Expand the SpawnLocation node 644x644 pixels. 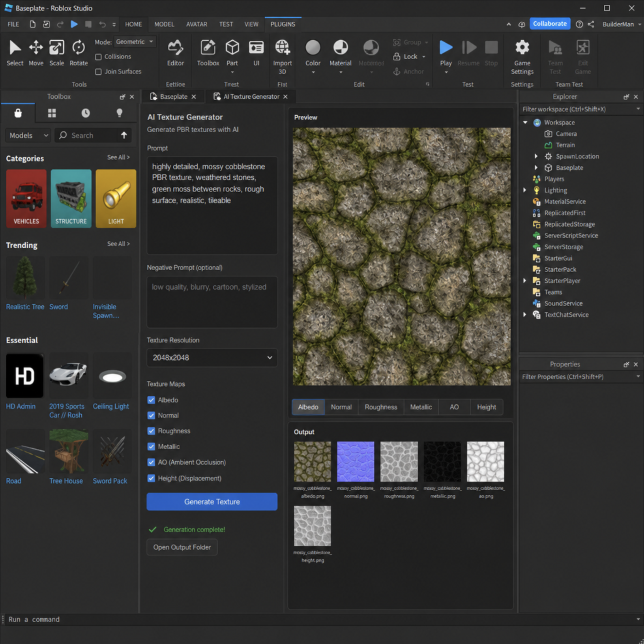point(536,156)
